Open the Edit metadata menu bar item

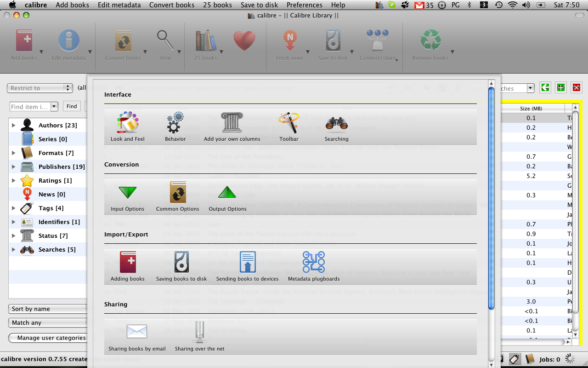click(x=119, y=5)
